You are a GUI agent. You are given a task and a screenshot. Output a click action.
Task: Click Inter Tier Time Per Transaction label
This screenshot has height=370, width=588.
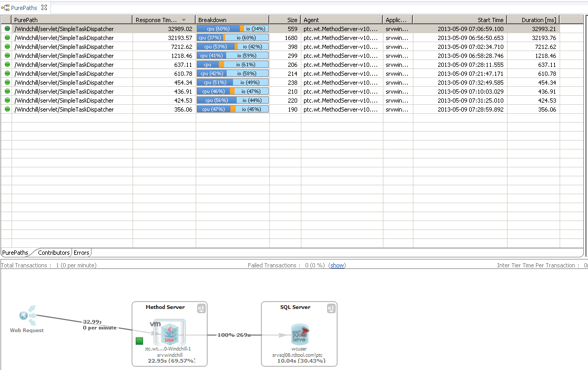click(x=538, y=265)
